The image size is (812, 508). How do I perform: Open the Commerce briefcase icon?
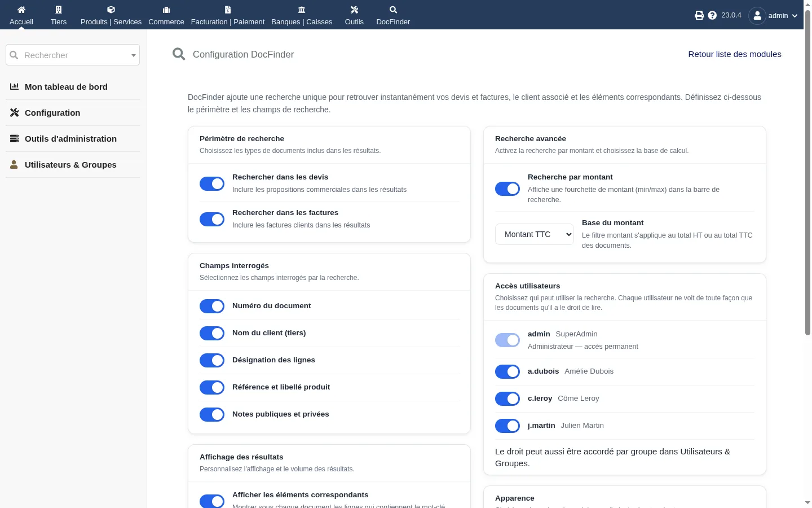(x=166, y=10)
